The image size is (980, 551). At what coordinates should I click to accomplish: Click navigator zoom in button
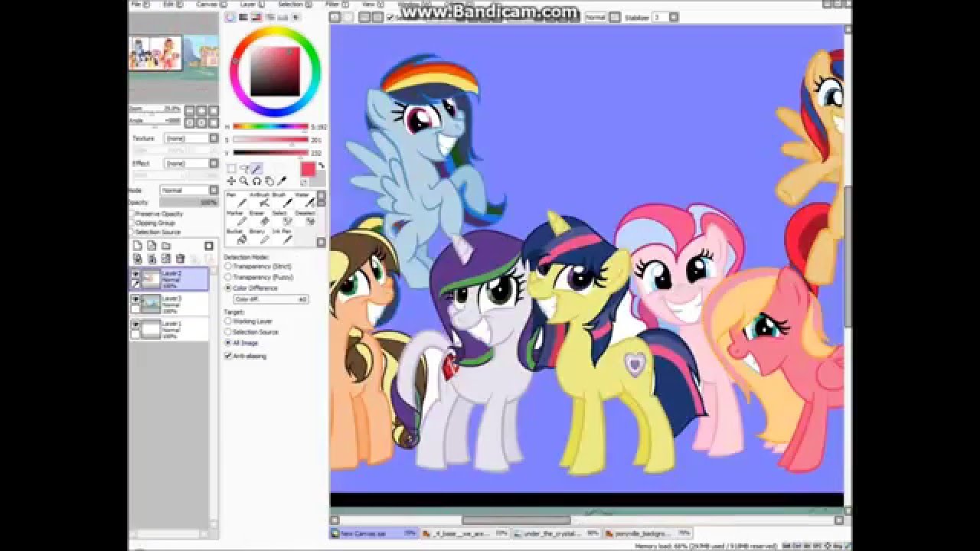pyautogui.click(x=201, y=110)
